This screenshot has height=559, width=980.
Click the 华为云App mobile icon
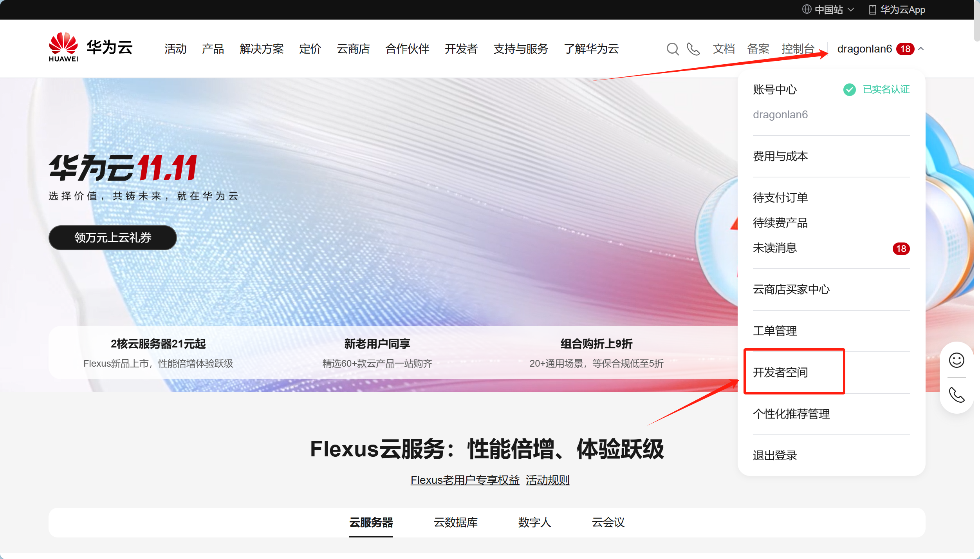[872, 10]
